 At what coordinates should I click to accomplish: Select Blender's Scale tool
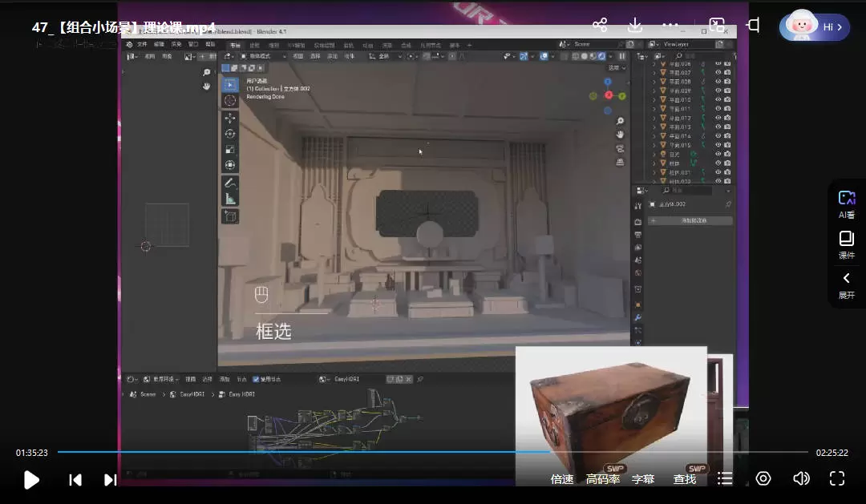click(x=230, y=149)
